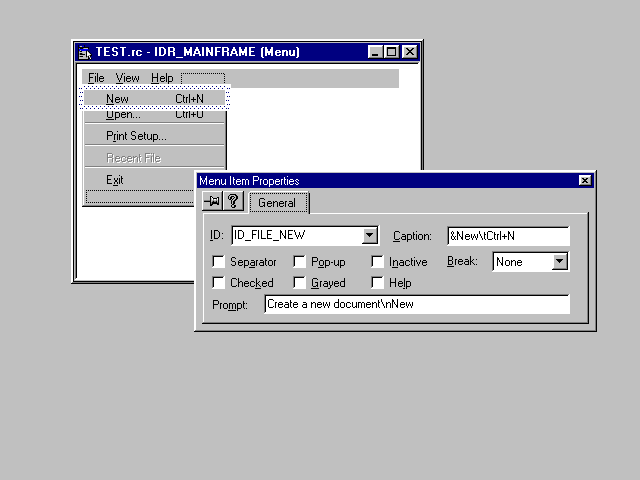Screen dimensions: 640x480
Task: Click the Exit menu entry
Action: (115, 180)
